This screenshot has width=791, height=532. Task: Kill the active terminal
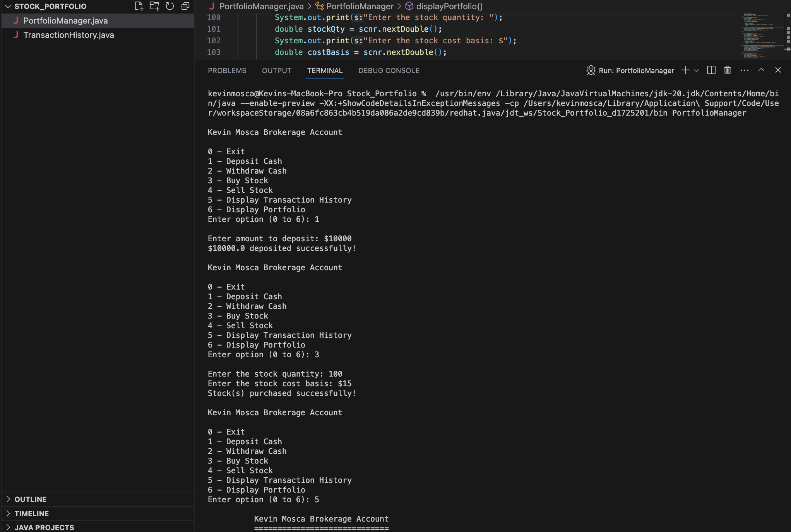point(727,70)
